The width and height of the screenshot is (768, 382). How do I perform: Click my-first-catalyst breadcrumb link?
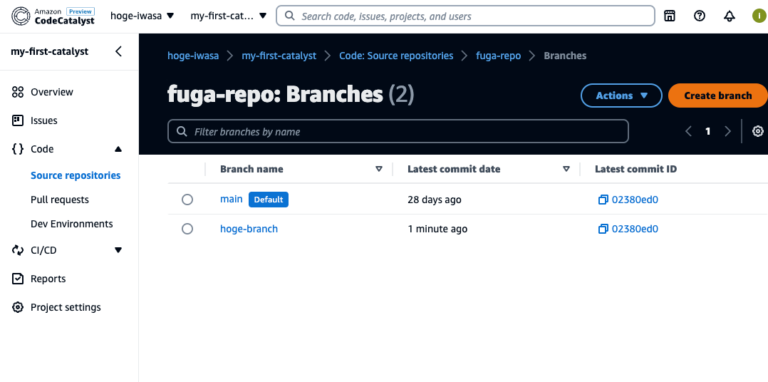[x=279, y=56]
